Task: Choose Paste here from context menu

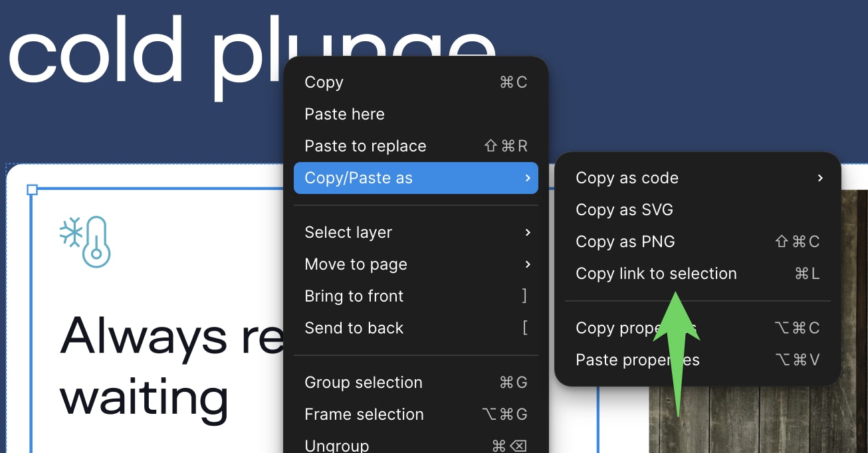Action: coord(344,114)
